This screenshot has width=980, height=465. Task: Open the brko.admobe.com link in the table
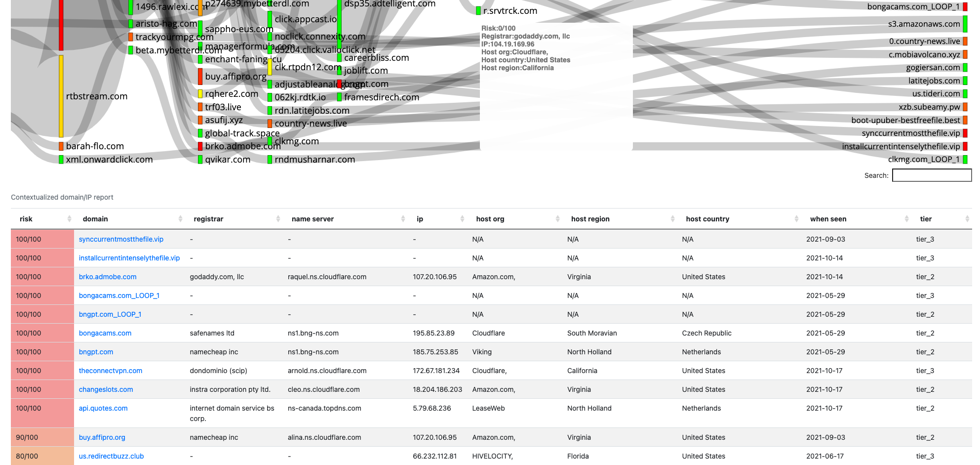pos(108,277)
